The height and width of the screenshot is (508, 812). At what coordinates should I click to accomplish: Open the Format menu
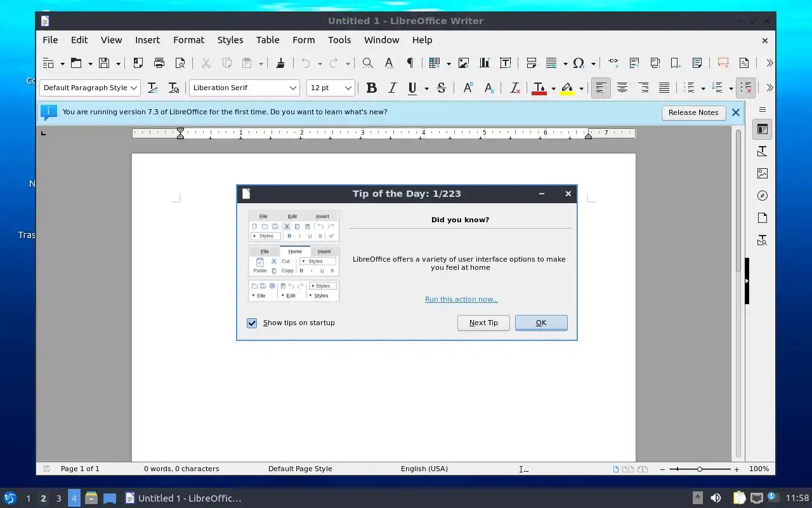click(x=188, y=39)
